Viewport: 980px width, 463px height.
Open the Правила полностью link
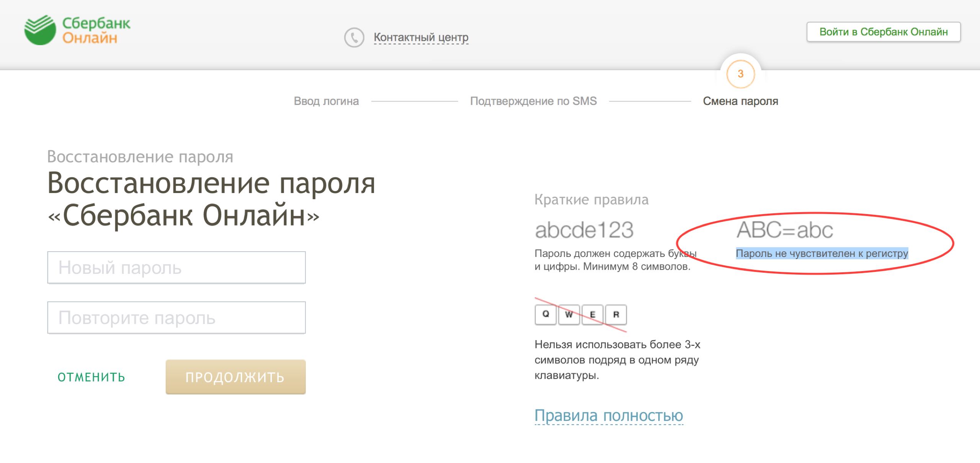609,416
